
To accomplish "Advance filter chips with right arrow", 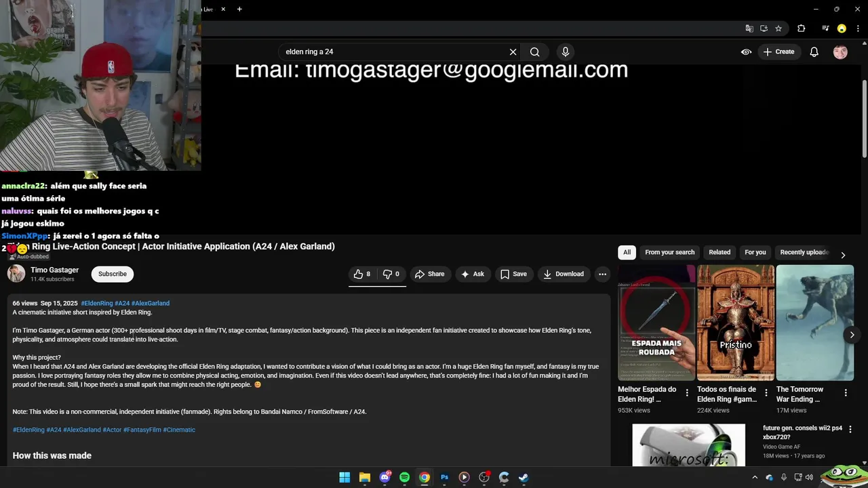I will (843, 255).
